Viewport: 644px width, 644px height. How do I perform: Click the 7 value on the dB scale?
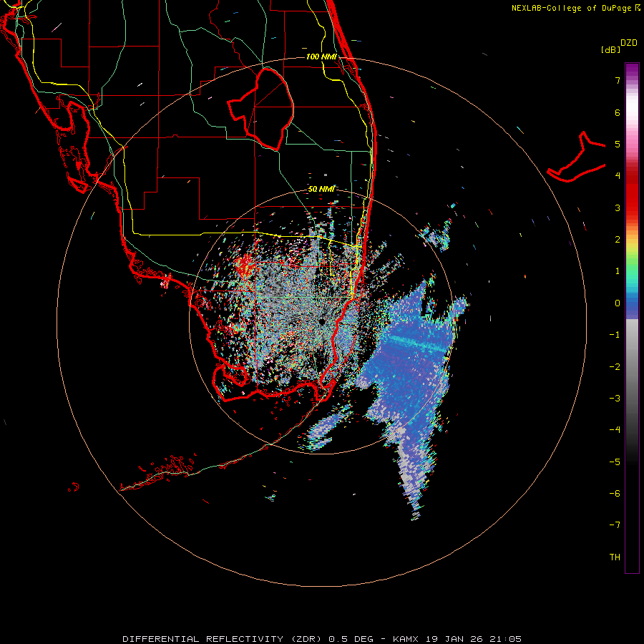618,80
